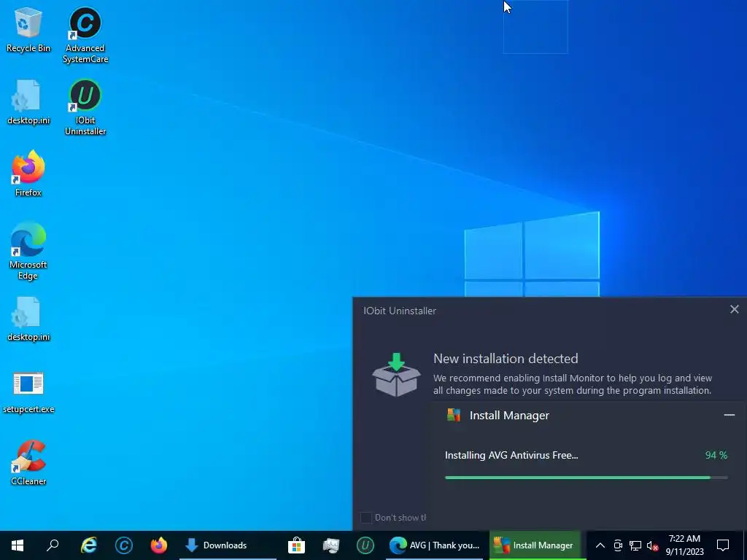Click the taskbar icon right of Microsoft Store
The image size is (747, 560).
330,545
